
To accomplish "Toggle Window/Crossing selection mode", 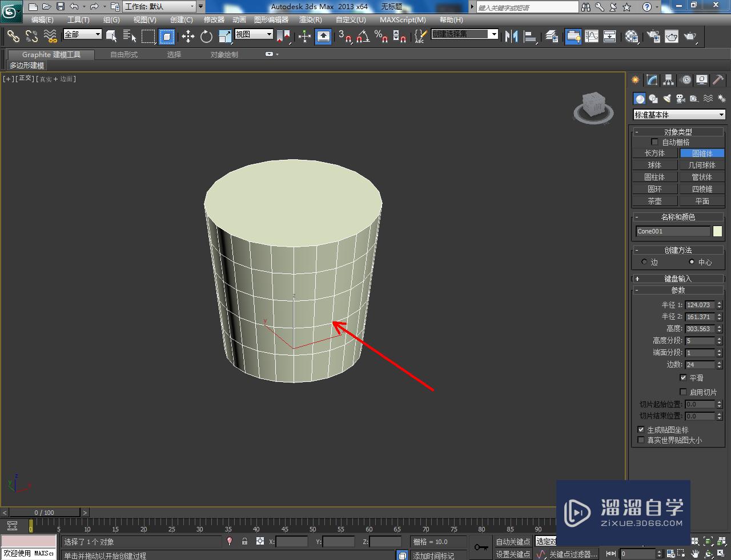I will point(167,37).
